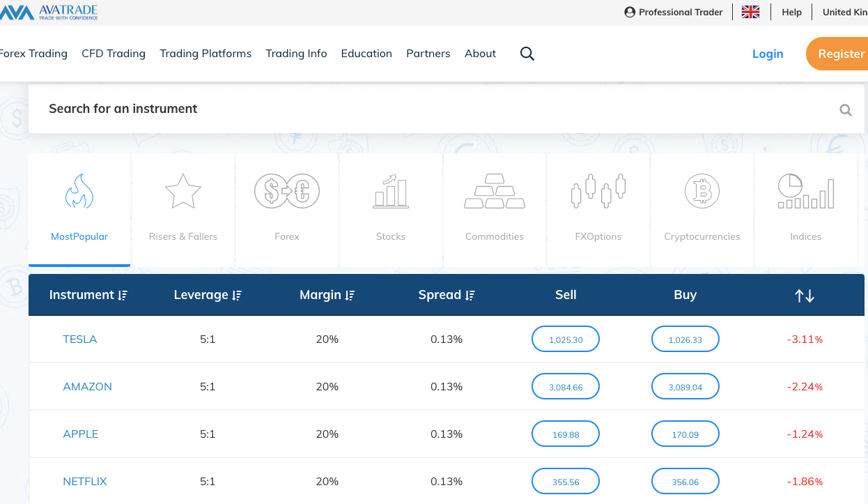Open the Help link

tap(791, 12)
